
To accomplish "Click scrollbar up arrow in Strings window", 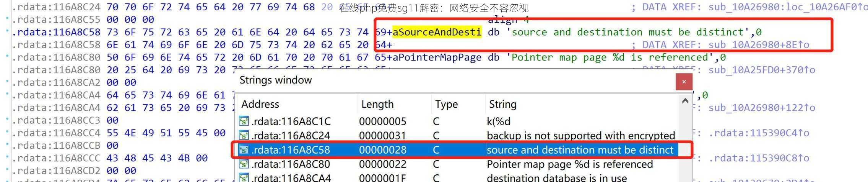I will pyautogui.click(x=685, y=101).
